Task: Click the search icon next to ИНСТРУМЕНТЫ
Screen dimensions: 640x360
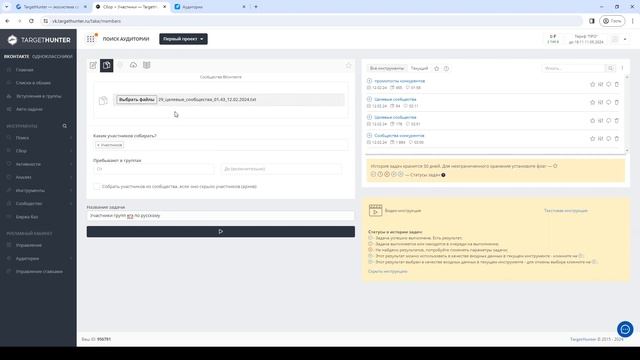Action: [64, 126]
